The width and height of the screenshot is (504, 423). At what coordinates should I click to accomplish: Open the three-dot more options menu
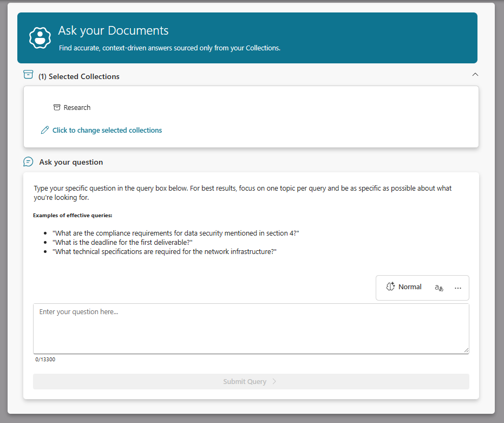click(458, 288)
